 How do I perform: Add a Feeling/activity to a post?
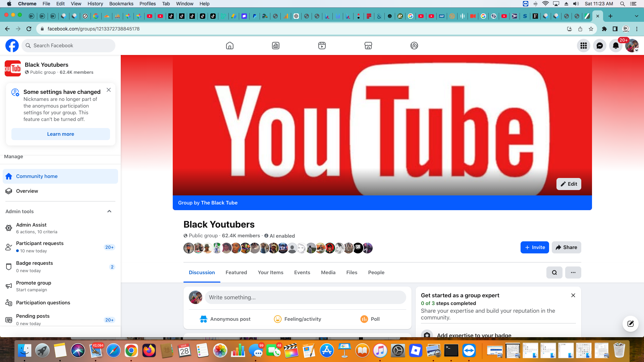coord(297,319)
